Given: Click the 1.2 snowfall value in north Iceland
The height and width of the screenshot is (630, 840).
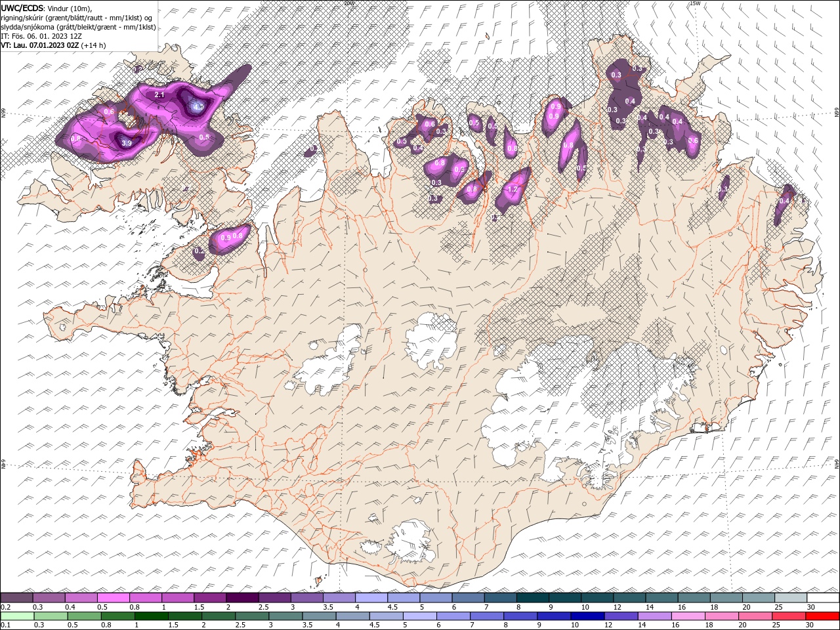Looking at the screenshot, I should coord(513,189).
